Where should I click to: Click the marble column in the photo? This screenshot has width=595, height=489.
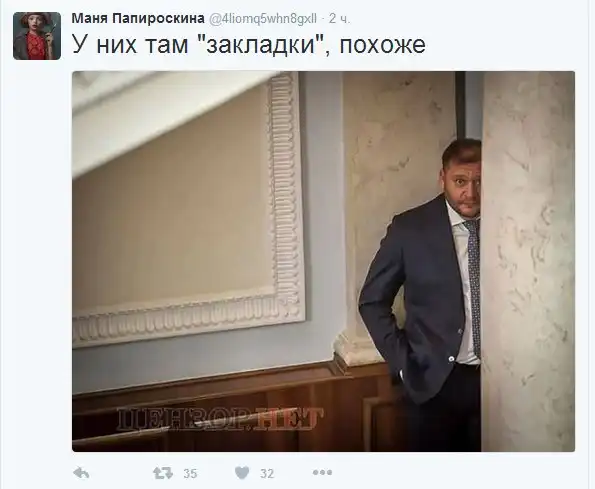[528, 261]
